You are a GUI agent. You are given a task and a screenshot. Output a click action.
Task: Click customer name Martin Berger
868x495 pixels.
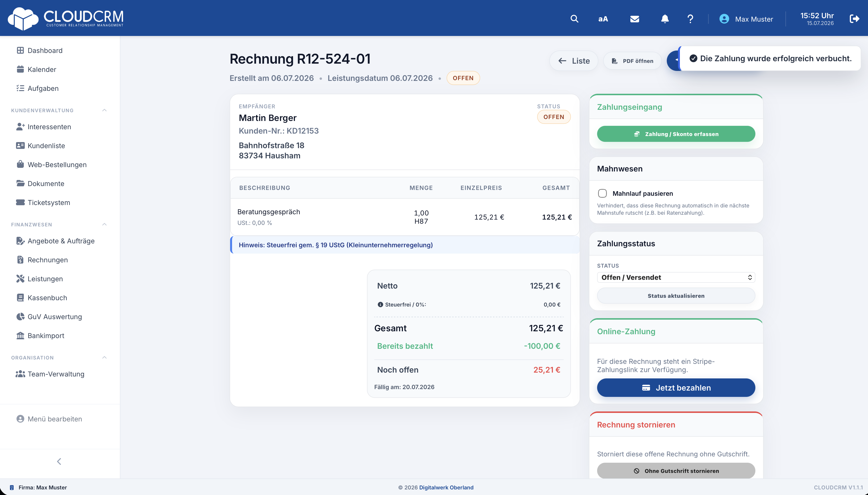[267, 118]
